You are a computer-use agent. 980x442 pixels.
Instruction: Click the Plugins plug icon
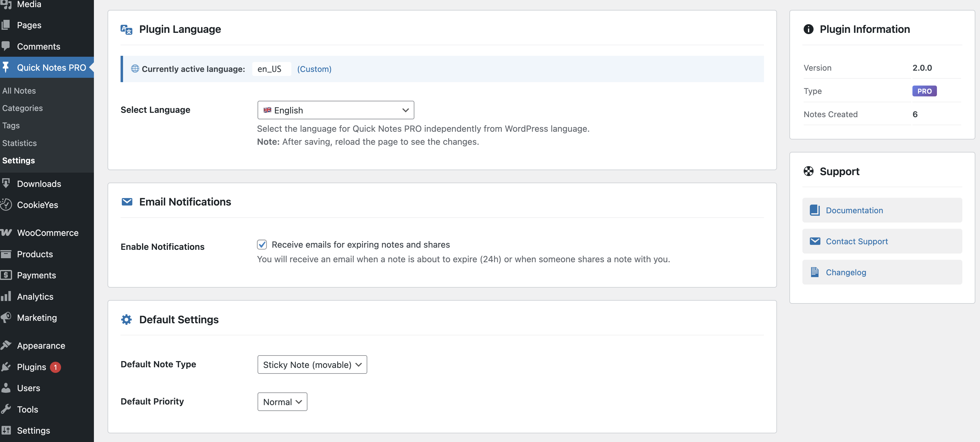6,367
